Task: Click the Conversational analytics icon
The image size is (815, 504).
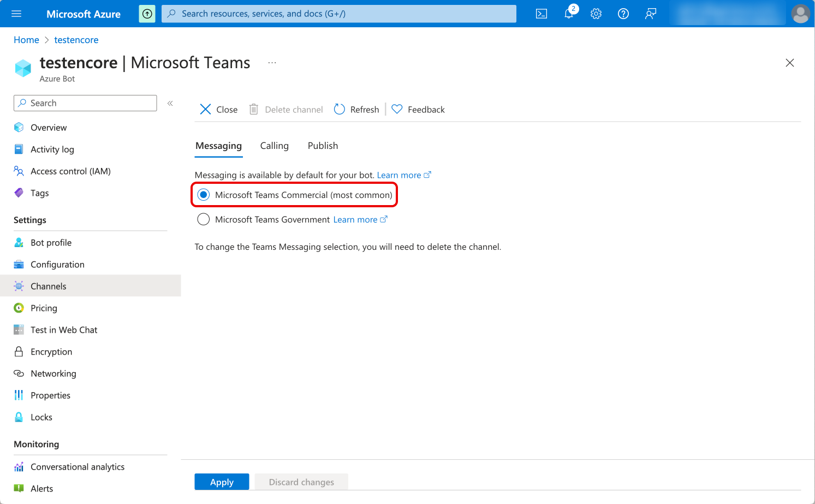Action: 19,466
